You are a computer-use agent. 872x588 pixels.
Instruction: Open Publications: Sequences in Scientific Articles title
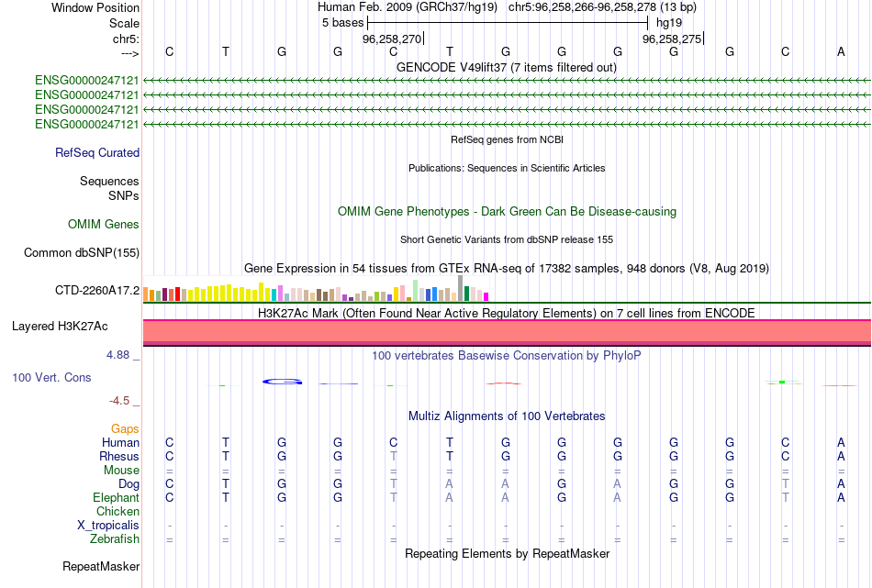click(507, 168)
